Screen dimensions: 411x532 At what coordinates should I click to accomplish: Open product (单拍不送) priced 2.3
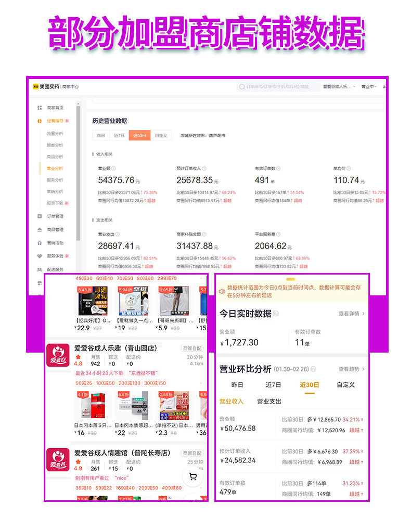click(174, 413)
